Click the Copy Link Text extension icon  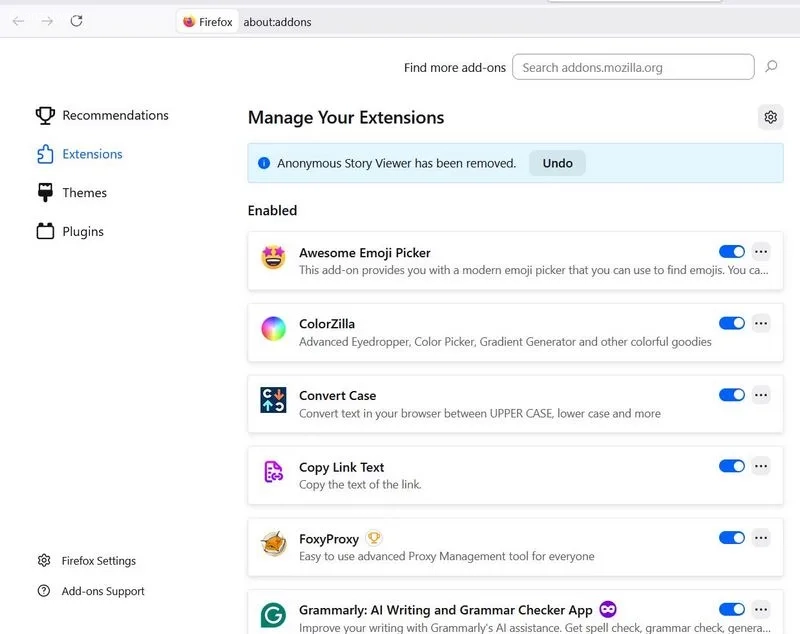(x=273, y=471)
